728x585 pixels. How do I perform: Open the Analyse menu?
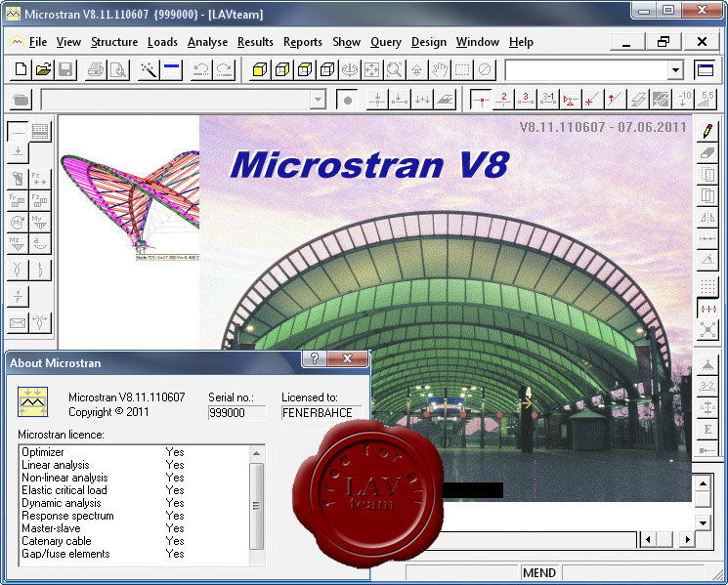click(207, 42)
